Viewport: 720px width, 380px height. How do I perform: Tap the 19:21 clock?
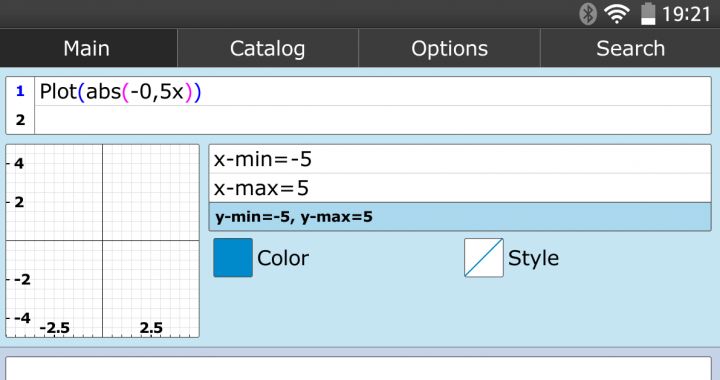point(686,14)
